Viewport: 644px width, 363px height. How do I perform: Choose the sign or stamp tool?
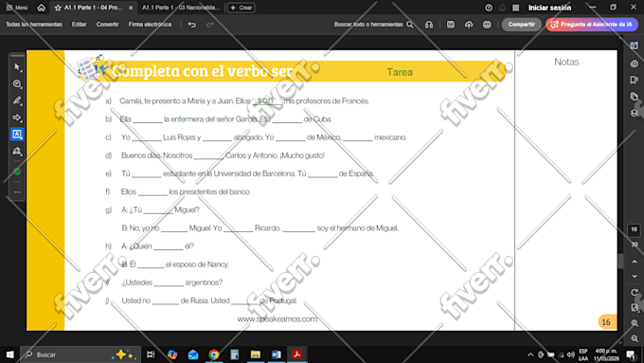pos(17,151)
